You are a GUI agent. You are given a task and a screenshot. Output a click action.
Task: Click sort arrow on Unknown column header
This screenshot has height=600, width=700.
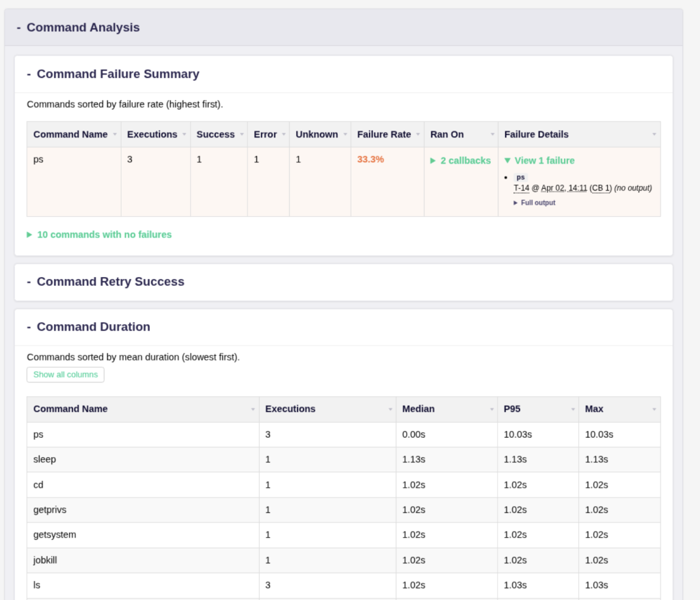[345, 135]
